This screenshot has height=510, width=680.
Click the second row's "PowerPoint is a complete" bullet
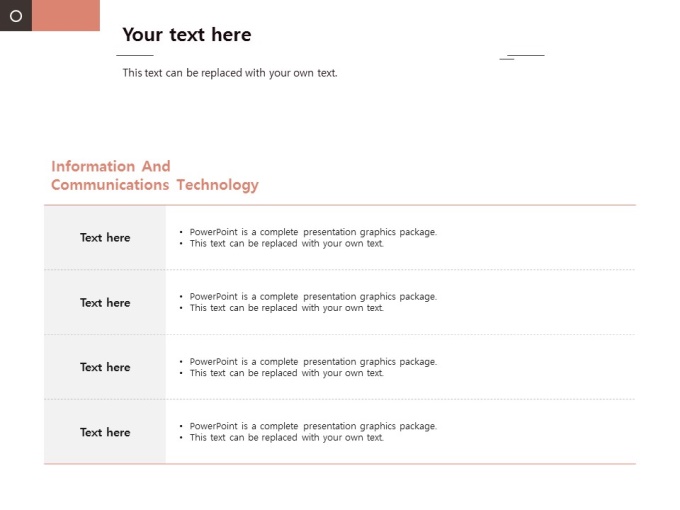pyautogui.click(x=313, y=297)
